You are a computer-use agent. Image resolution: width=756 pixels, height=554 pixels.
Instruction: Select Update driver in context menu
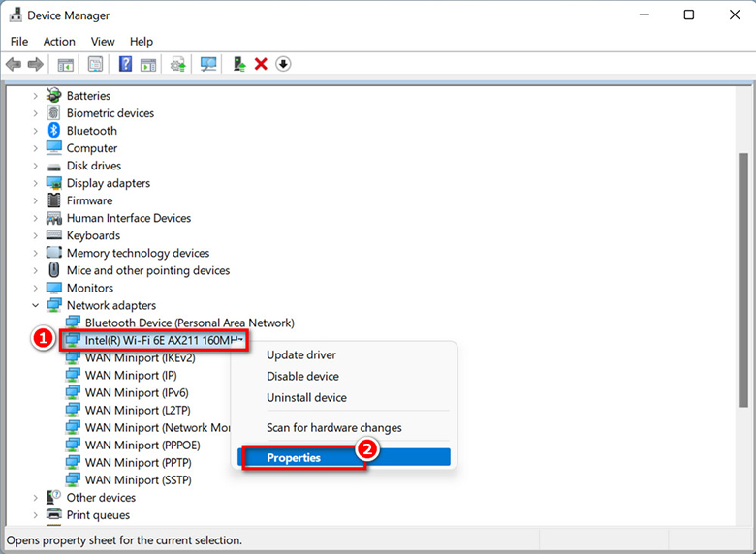coord(301,354)
